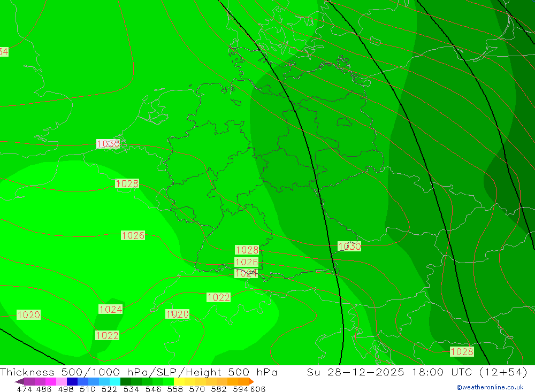Click the map title 'Thickness 500/1000 hPa/SLP/Height 500 hPa'
The width and height of the screenshot is (535, 392).
pyautogui.click(x=139, y=372)
